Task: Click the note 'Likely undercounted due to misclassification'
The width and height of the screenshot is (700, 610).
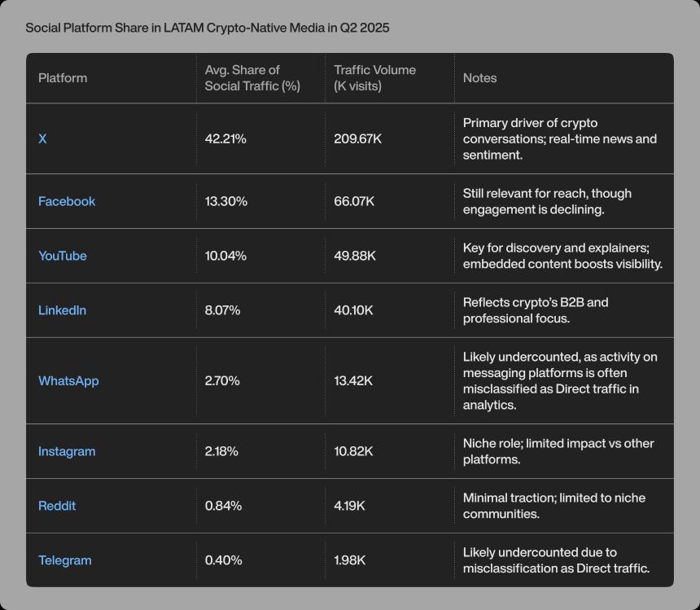Action: (556, 560)
